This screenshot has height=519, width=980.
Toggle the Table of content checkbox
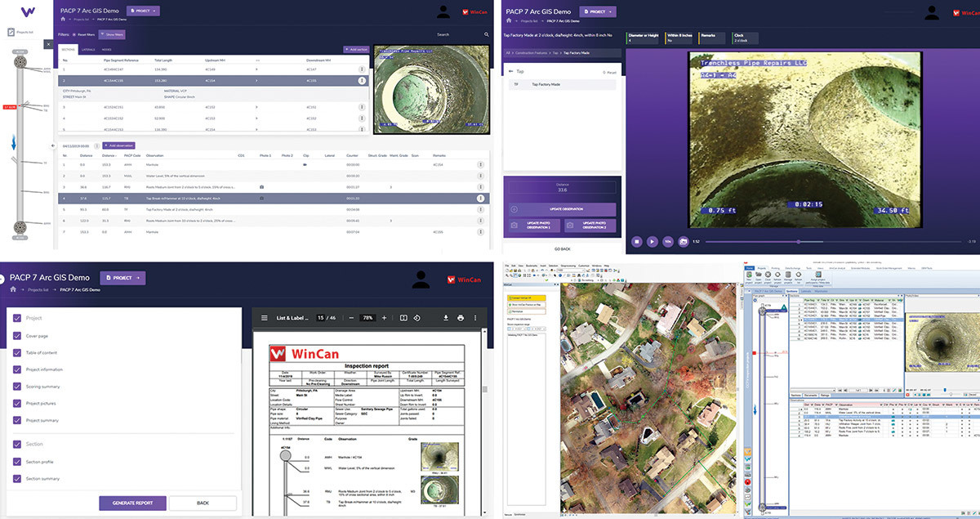point(18,352)
